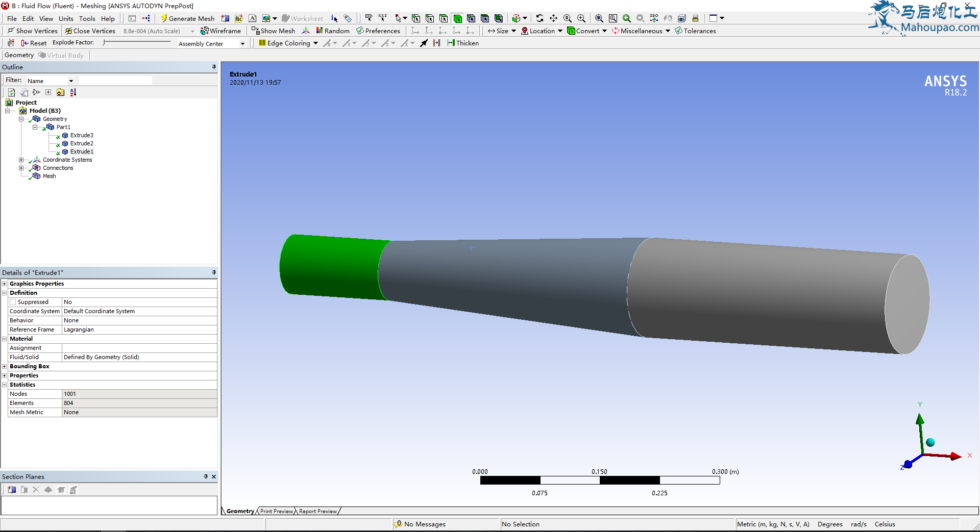Collapse the Statistics section
This screenshot has height=532, width=980.
coord(5,385)
